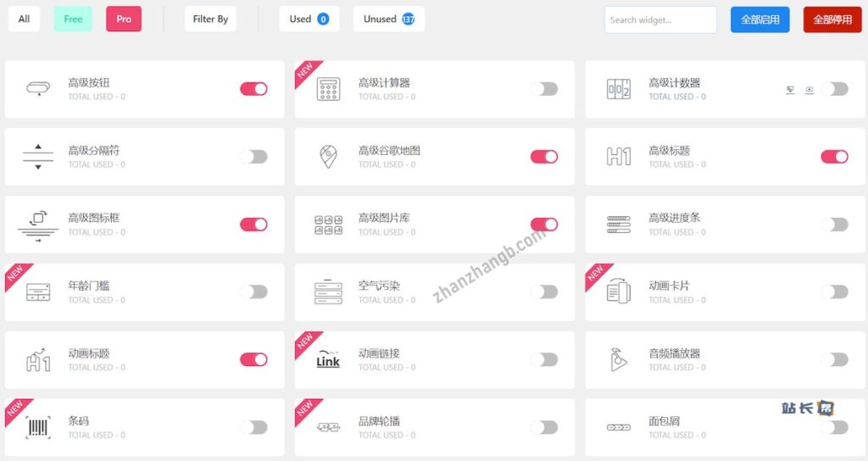
Task: Click the 年龄门槛 widget name
Action: pyautogui.click(x=89, y=286)
